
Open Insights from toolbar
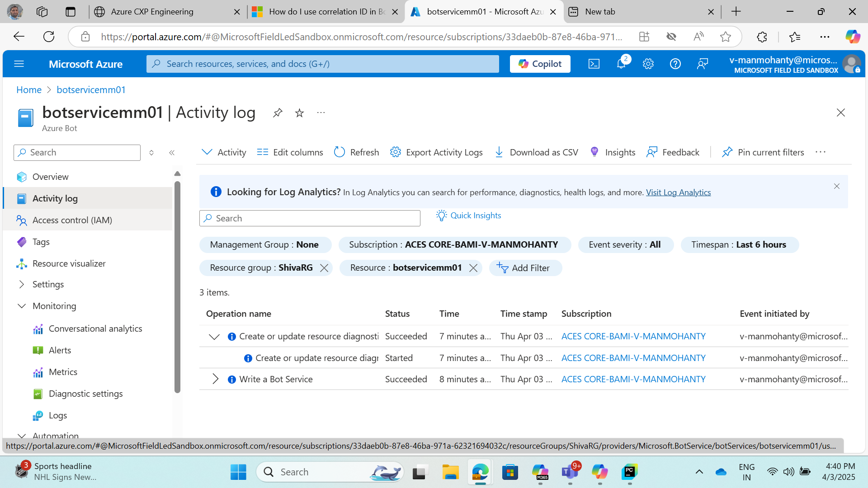click(613, 152)
